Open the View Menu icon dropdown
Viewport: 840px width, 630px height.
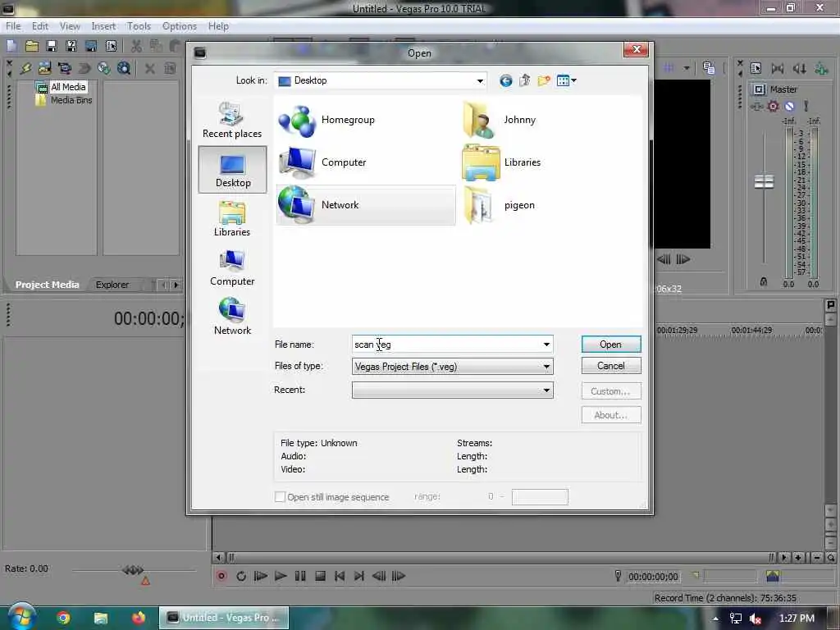[x=566, y=81]
